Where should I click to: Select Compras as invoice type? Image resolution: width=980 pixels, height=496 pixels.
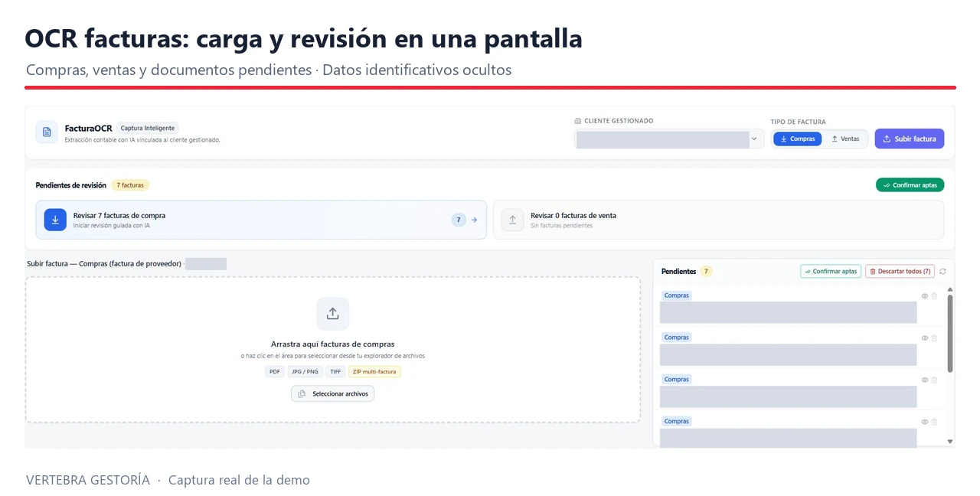click(x=797, y=139)
